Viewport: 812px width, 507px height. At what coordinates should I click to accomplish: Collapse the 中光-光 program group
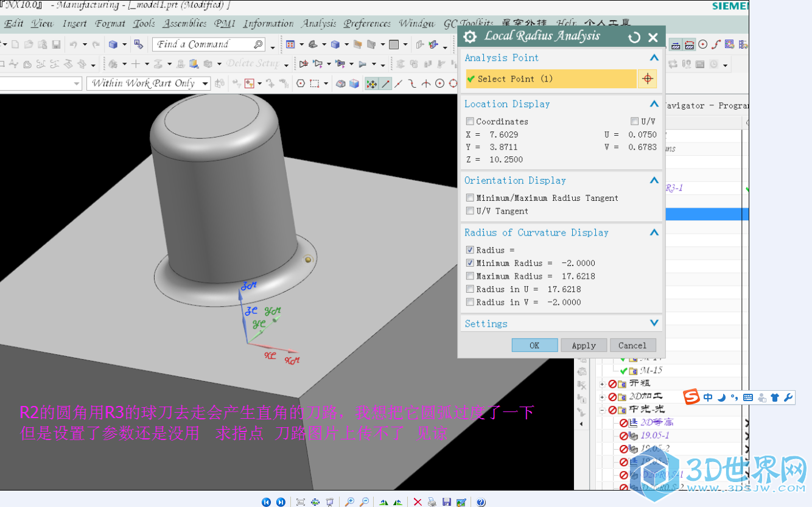[603, 410]
